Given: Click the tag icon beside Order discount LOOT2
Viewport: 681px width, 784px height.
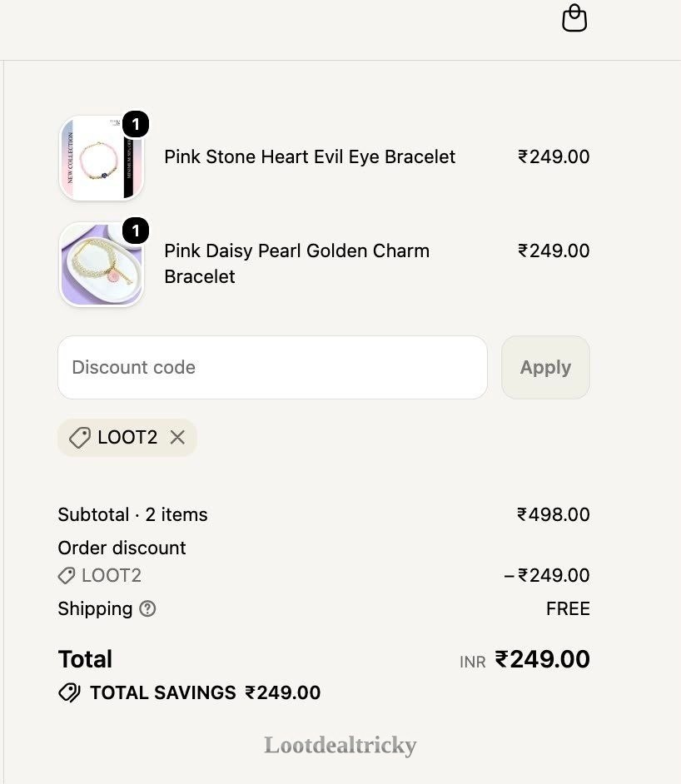Looking at the screenshot, I should [67, 575].
